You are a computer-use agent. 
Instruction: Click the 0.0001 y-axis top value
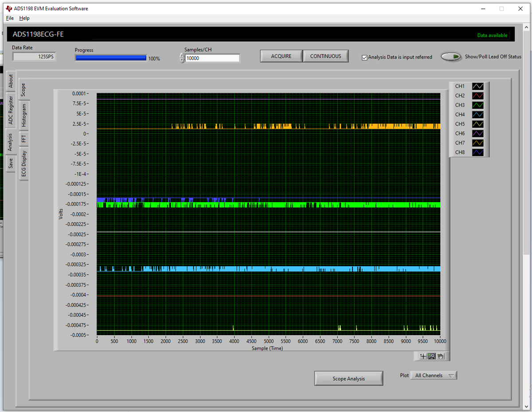point(79,94)
